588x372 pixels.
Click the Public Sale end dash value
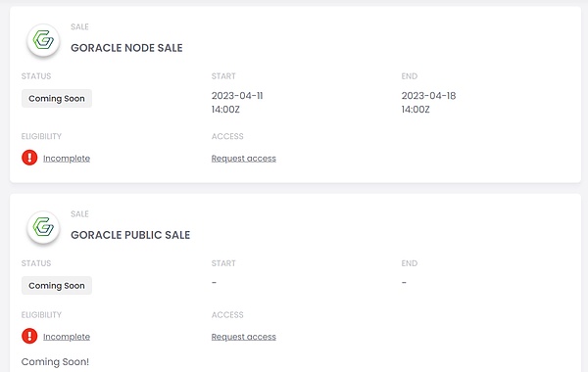click(404, 282)
